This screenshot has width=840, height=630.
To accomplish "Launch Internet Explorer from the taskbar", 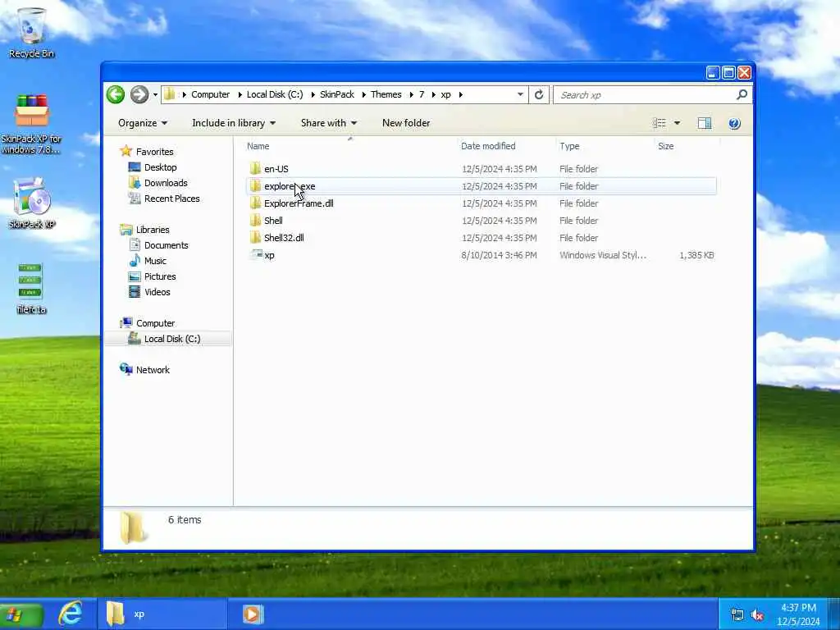I will pos(71,614).
